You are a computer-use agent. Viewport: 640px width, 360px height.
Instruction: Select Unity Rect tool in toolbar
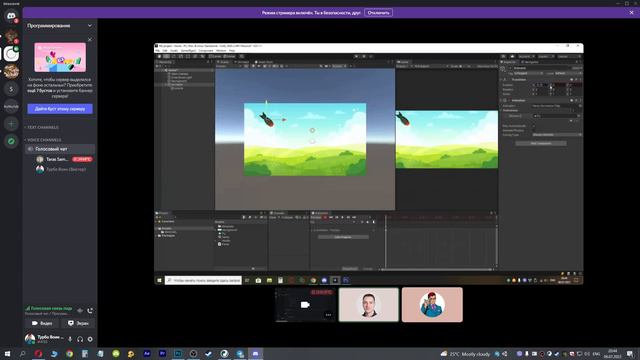click(188, 56)
